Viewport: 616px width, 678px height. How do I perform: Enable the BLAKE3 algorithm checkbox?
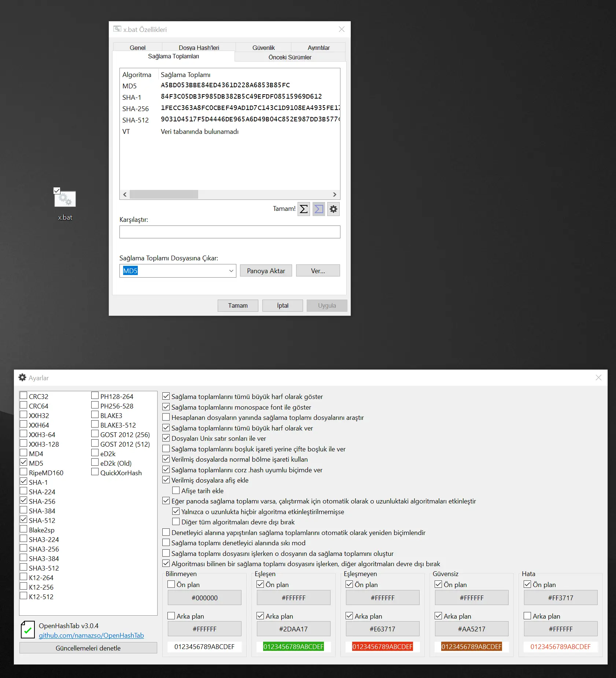tap(95, 415)
